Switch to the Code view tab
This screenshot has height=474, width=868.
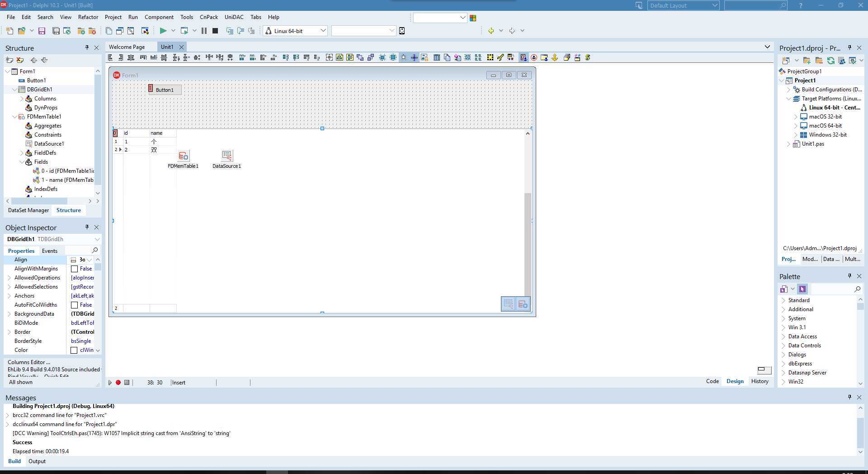tap(712, 381)
